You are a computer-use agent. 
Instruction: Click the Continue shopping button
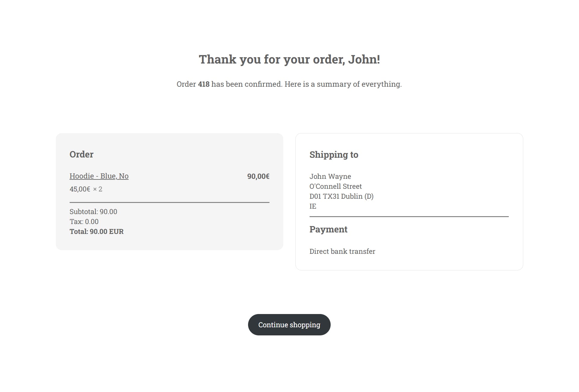pyautogui.click(x=289, y=325)
